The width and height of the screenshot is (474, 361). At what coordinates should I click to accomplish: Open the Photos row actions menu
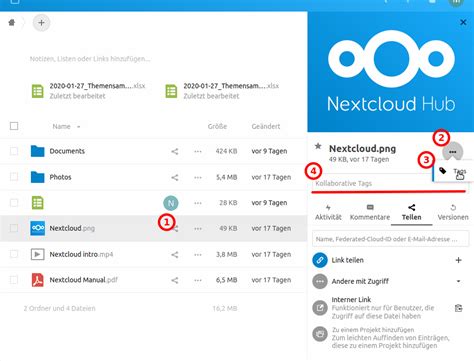click(198, 177)
